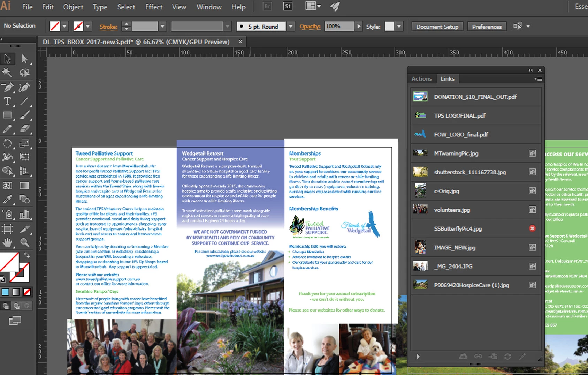This screenshot has width=588, height=375.
Task: Open the Arrange Documents dropdown
Action: pyautogui.click(x=313, y=6)
